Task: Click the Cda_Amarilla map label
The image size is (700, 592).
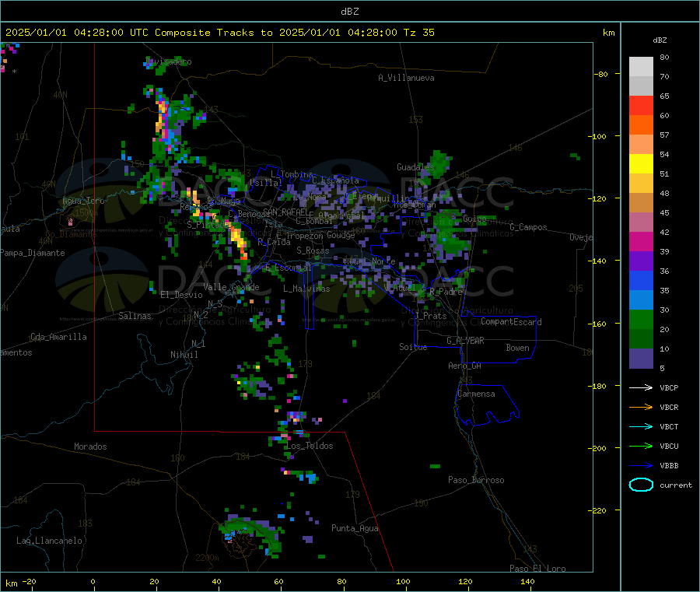Action: [58, 337]
